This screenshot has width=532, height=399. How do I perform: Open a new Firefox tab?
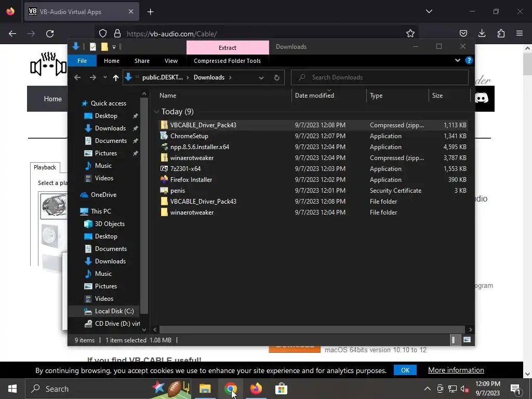click(150, 12)
